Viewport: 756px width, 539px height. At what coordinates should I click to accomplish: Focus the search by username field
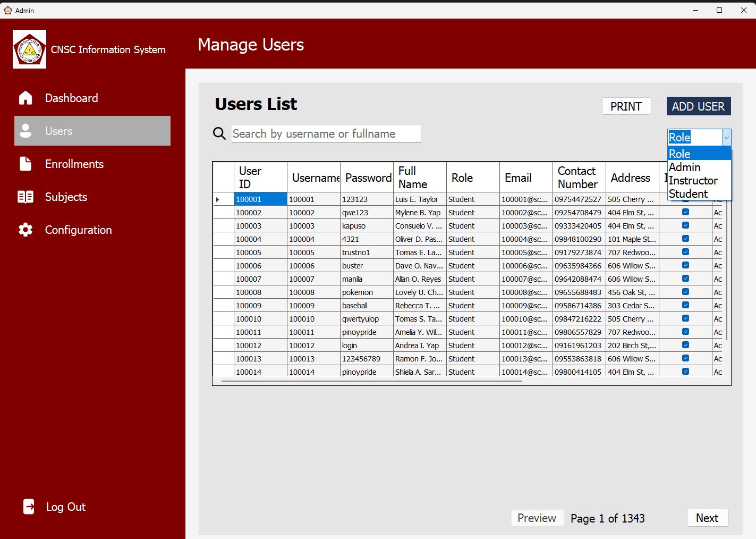point(326,134)
